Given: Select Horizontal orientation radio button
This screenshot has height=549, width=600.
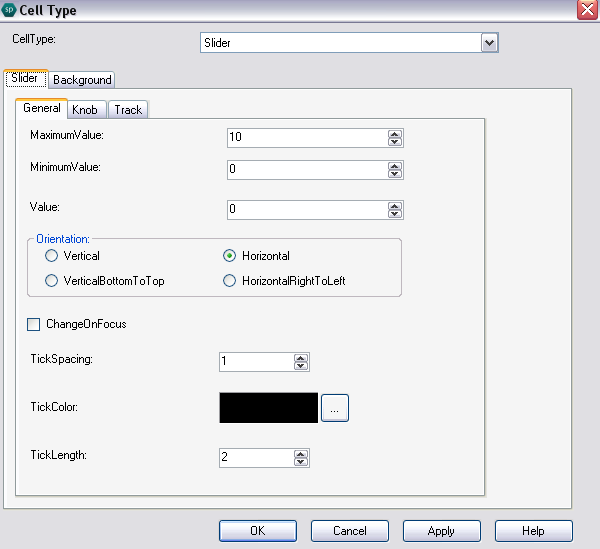Looking at the screenshot, I should tap(229, 256).
